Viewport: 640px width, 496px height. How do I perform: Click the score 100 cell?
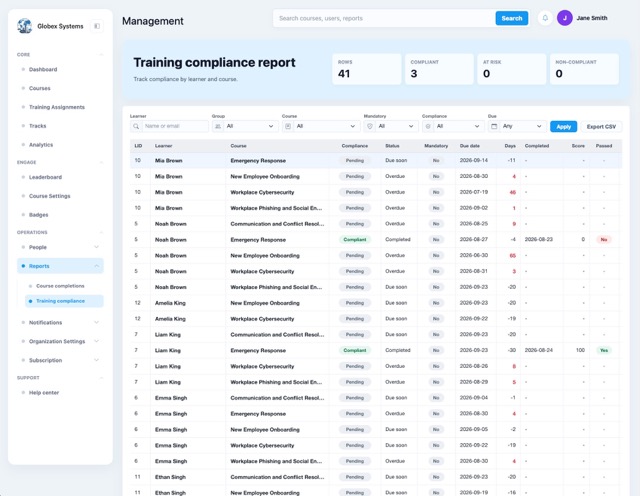(580, 350)
